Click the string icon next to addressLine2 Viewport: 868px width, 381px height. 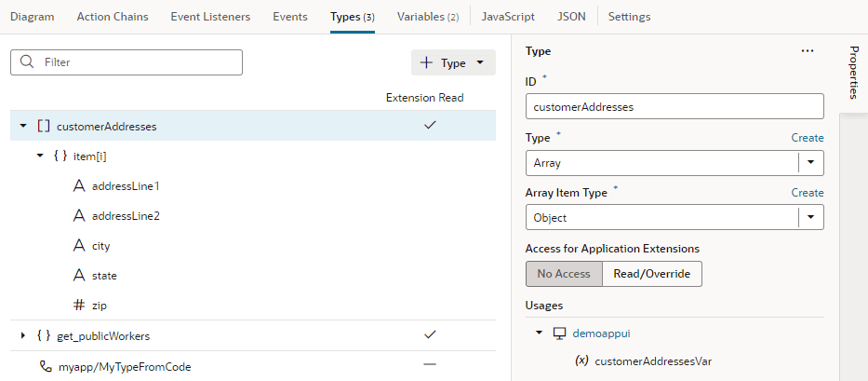click(x=79, y=216)
